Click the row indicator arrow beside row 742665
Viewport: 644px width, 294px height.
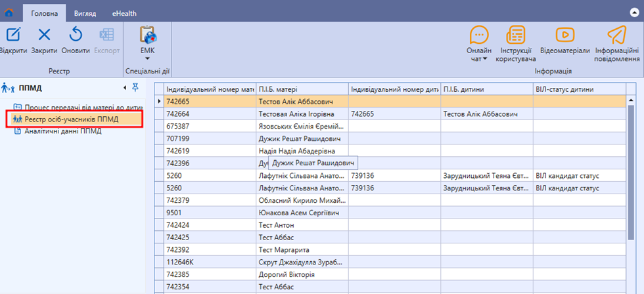[x=159, y=101]
